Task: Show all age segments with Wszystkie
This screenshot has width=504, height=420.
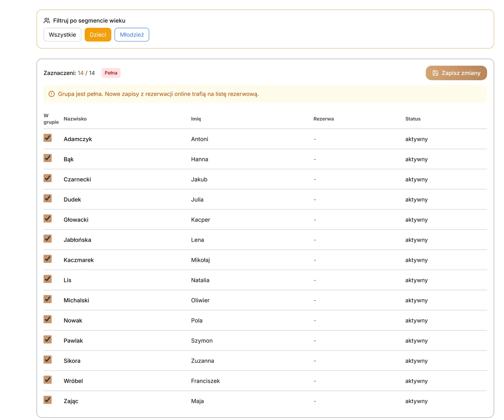Action: (62, 35)
